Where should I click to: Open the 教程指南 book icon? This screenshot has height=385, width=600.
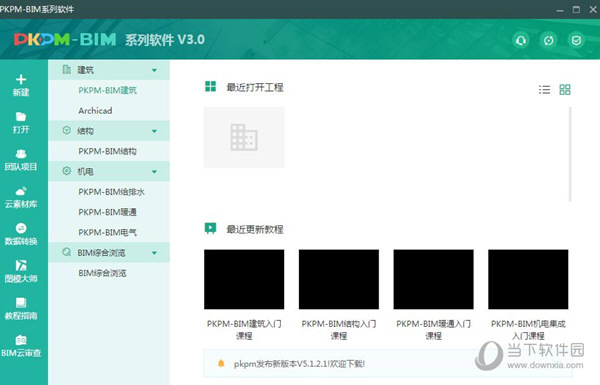tap(21, 302)
